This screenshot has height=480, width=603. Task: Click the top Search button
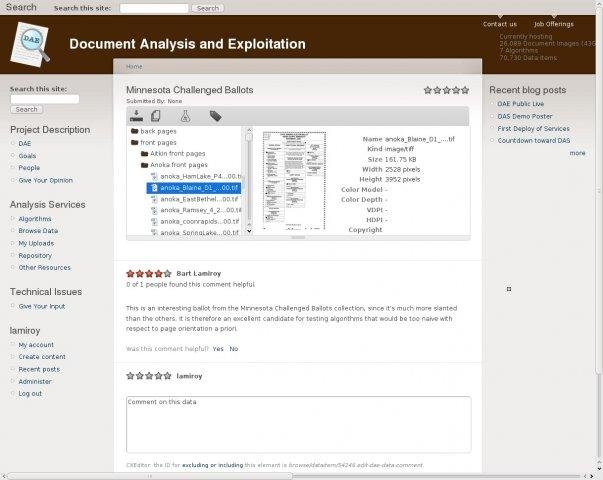(208, 8)
